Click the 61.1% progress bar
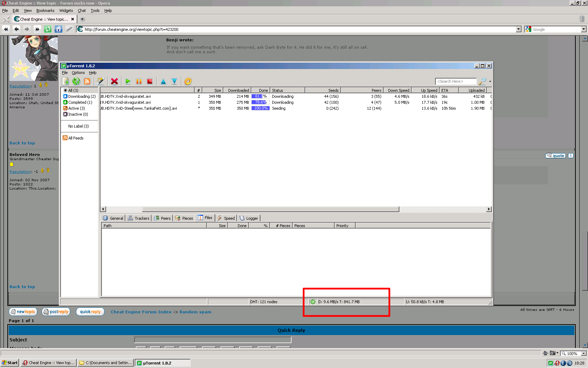Image resolution: width=588 pixels, height=368 pixels. [260, 96]
